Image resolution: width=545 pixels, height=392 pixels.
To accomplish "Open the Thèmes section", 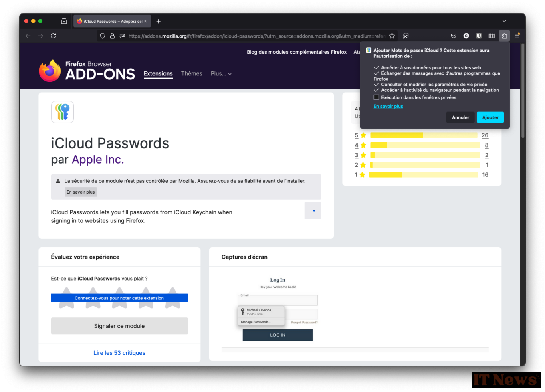I will pos(192,74).
